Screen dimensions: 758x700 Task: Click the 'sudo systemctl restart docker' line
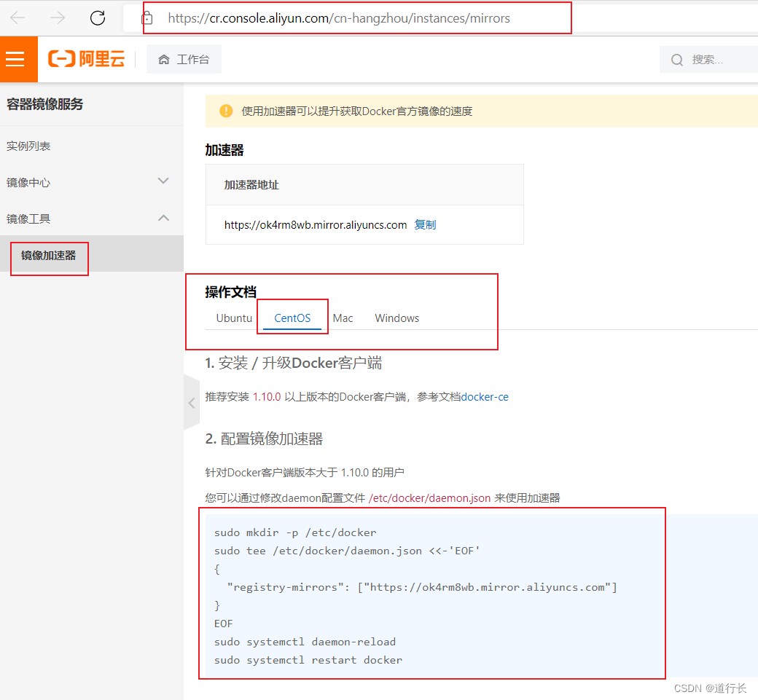point(308,660)
